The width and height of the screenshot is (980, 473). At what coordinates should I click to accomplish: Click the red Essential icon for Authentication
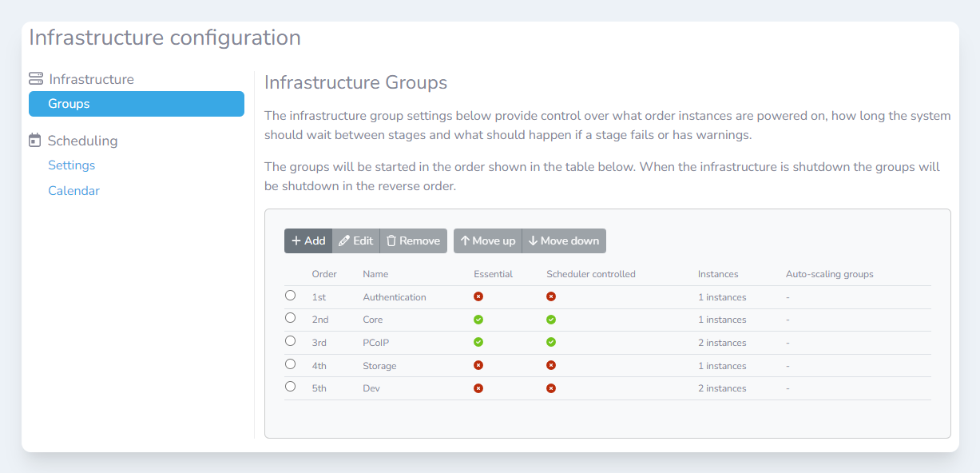coord(478,296)
